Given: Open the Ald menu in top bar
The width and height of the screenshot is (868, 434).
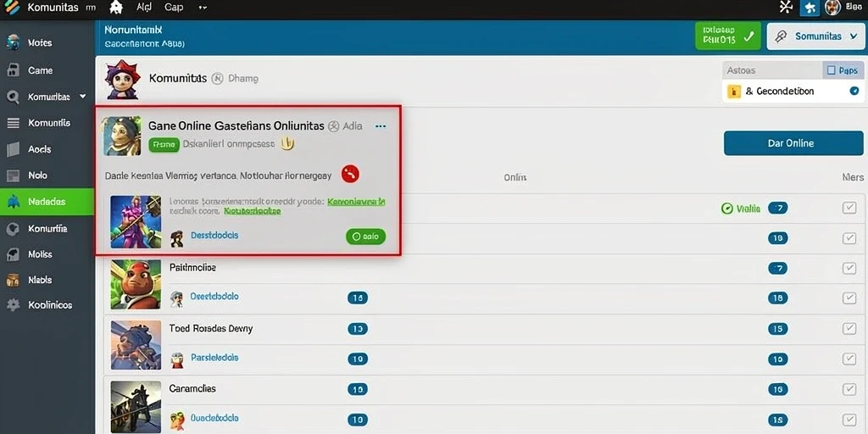Looking at the screenshot, I should [143, 8].
